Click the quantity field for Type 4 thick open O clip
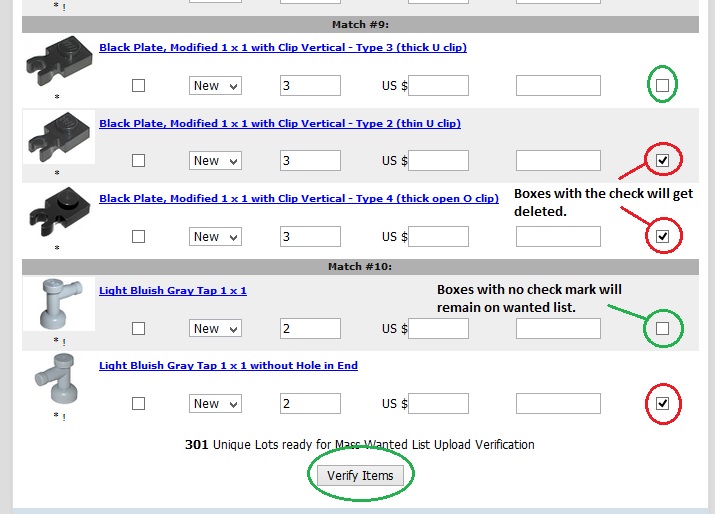The height and width of the screenshot is (514, 715). click(310, 237)
